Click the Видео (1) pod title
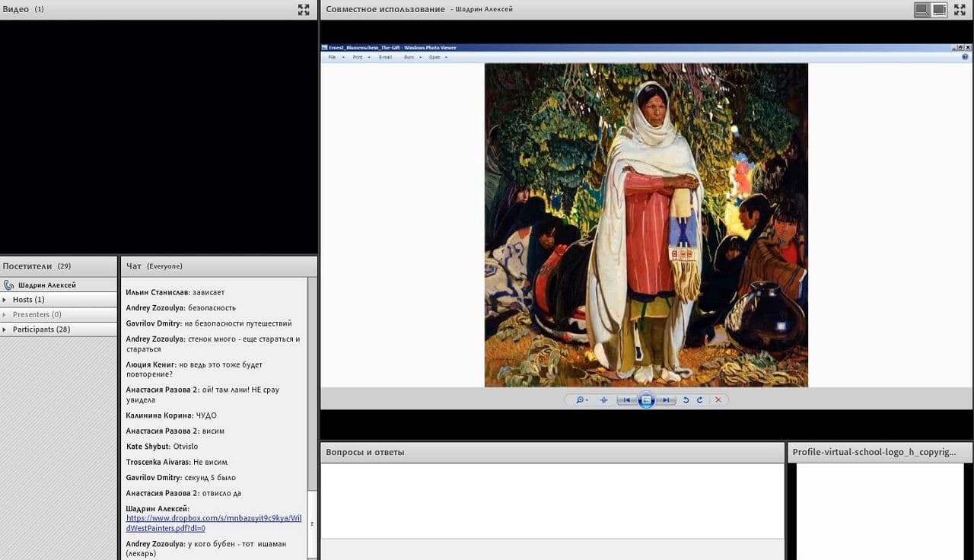The height and width of the screenshot is (560, 974). pos(24,9)
